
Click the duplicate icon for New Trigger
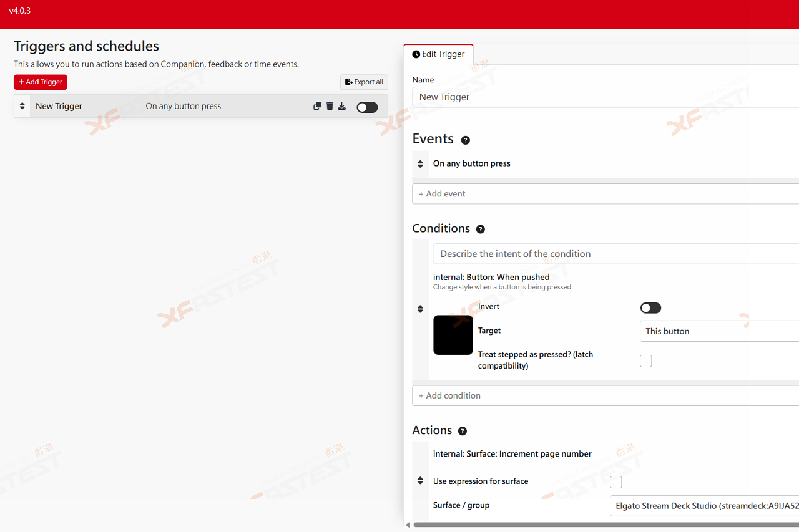[317, 106]
